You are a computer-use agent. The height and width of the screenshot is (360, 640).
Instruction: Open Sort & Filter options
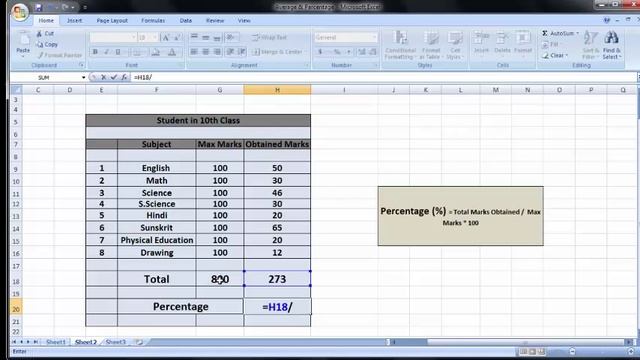(591, 45)
